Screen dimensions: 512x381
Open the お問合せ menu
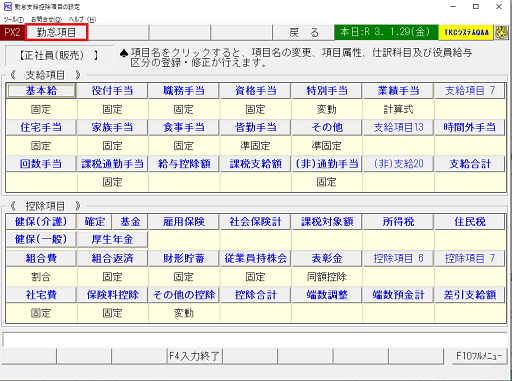[x=46, y=19]
